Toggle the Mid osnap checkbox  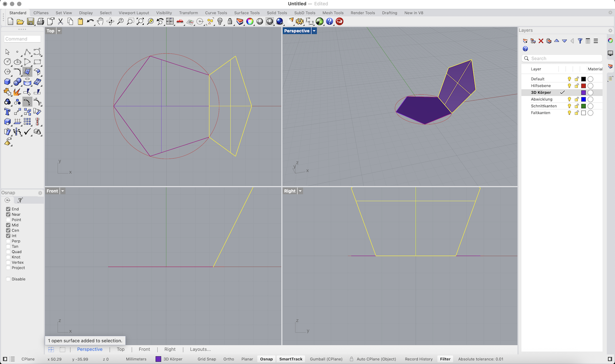(8, 225)
